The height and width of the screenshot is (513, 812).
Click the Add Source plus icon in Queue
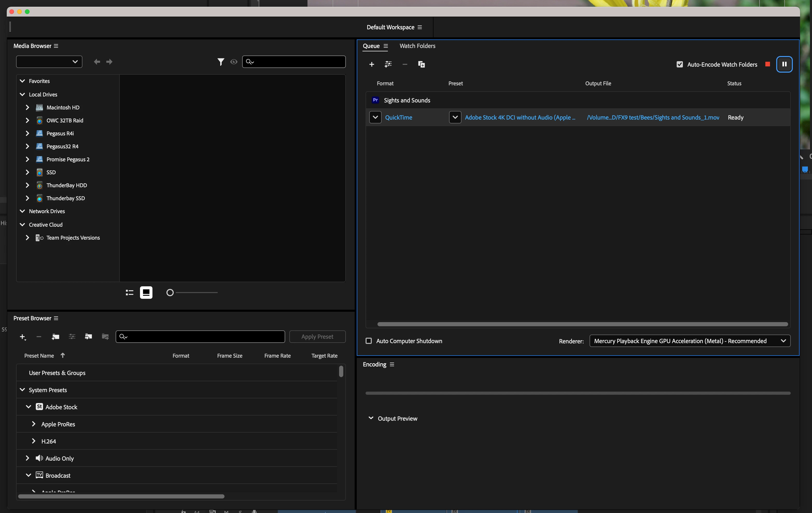(x=372, y=64)
